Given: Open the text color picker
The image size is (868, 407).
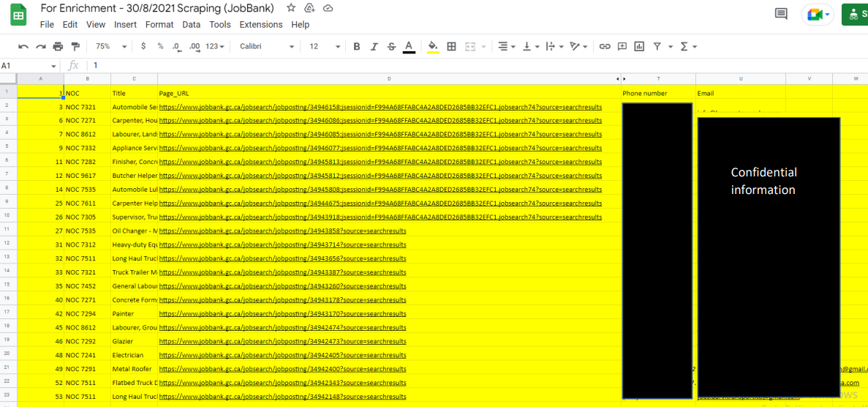Looking at the screenshot, I should point(409,47).
